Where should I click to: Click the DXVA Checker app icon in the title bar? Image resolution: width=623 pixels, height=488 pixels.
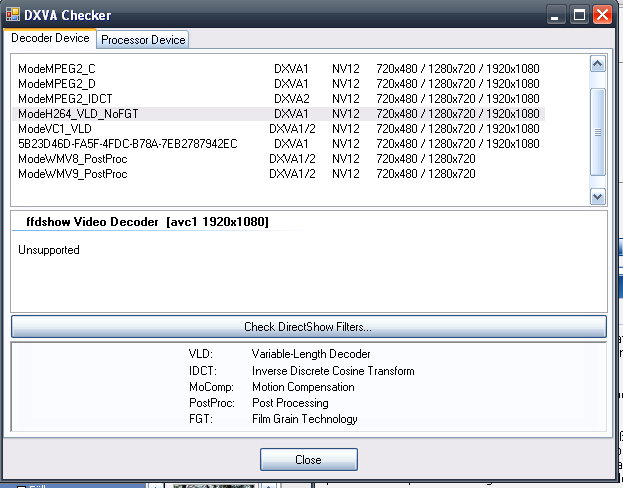(x=12, y=14)
